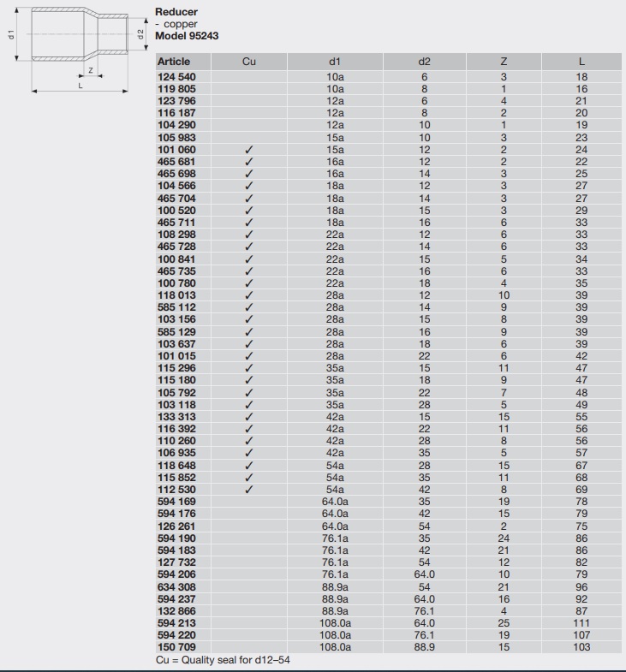Click the Cu checkmark for article 116 392

coord(248,429)
